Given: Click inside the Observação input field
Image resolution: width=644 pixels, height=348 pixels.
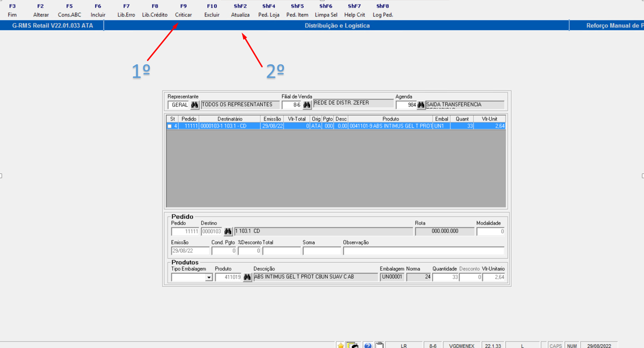Looking at the screenshot, I should tap(423, 250).
